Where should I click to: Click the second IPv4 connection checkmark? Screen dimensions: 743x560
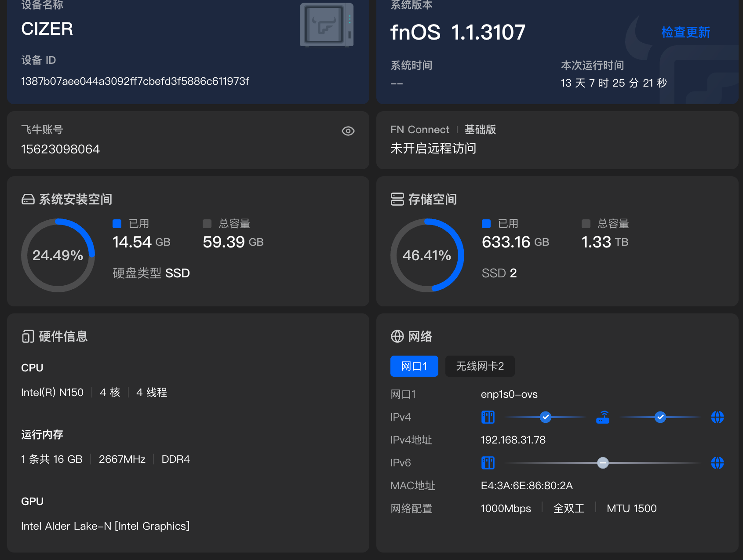pos(660,417)
